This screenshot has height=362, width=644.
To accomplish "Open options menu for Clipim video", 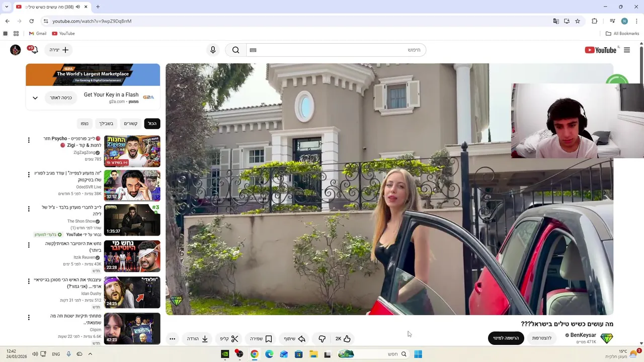I will (x=29, y=317).
